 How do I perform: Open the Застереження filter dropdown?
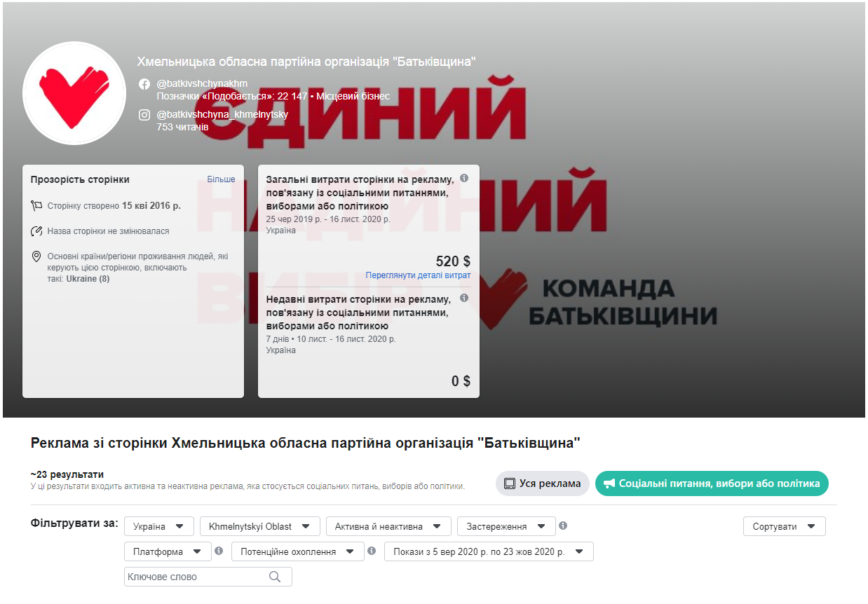pyautogui.click(x=506, y=526)
